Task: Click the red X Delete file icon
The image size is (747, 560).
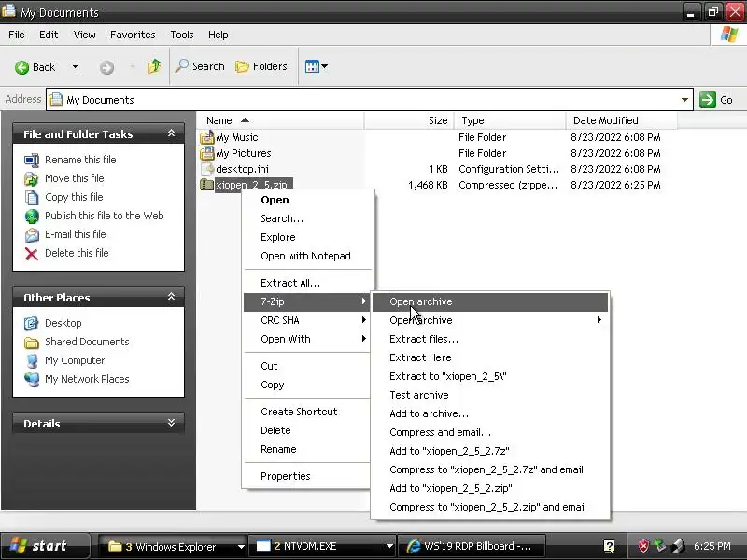Action: click(x=32, y=253)
